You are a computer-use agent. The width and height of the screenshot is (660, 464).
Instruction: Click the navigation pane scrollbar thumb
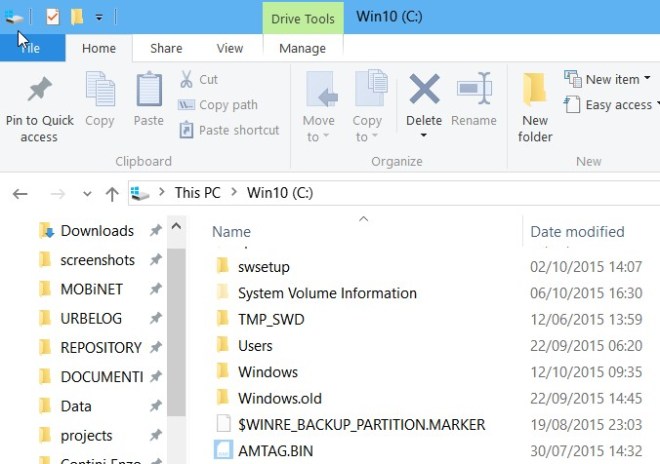tap(176, 332)
